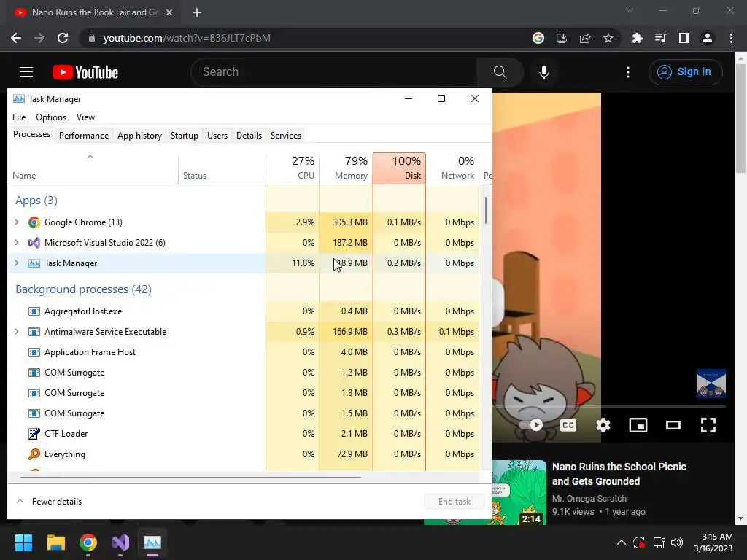This screenshot has width=747, height=560.
Task: Open Chrome side panel icon
Action: (684, 38)
